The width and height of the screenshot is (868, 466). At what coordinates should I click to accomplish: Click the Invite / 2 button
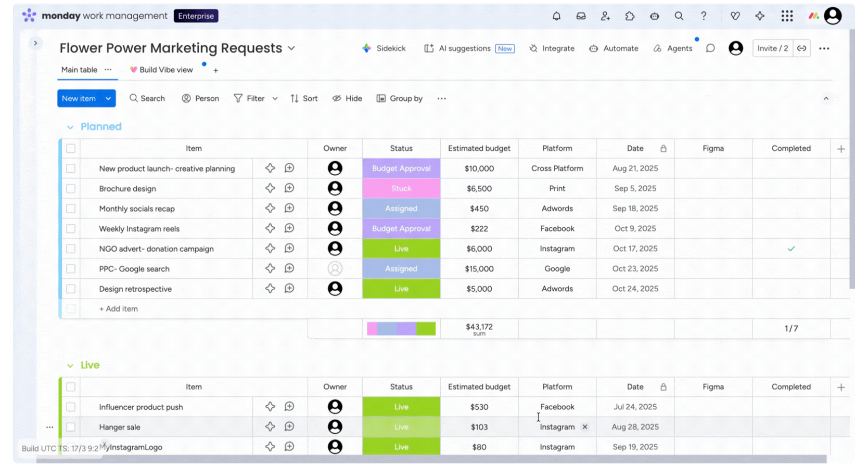[x=772, y=48]
